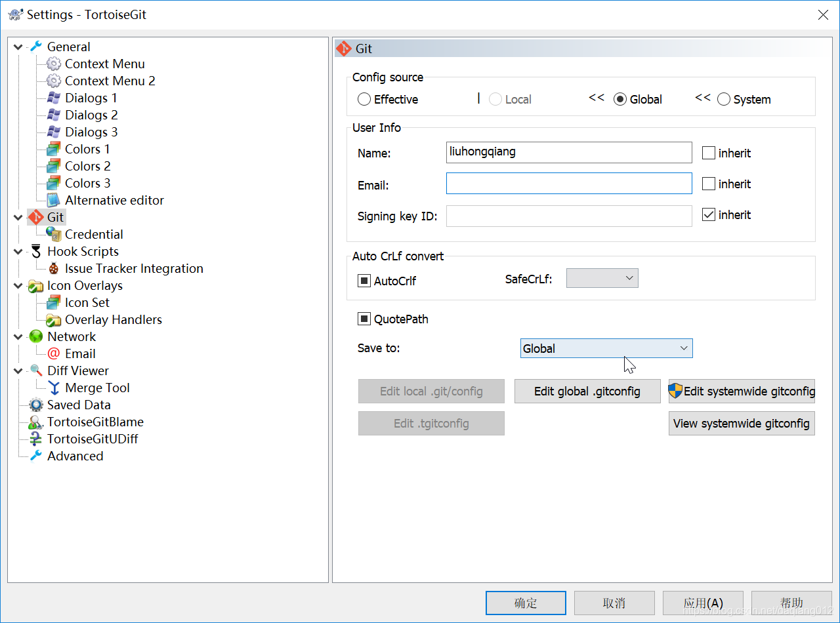Collapse the General tree node
Screen dimensions: 840x623
[x=18, y=47]
